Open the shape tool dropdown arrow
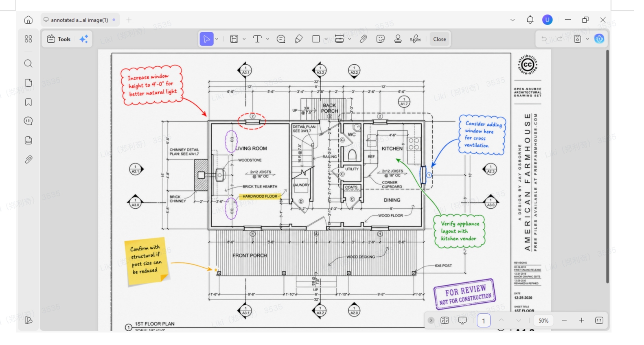The height and width of the screenshot is (345, 644). tap(326, 39)
